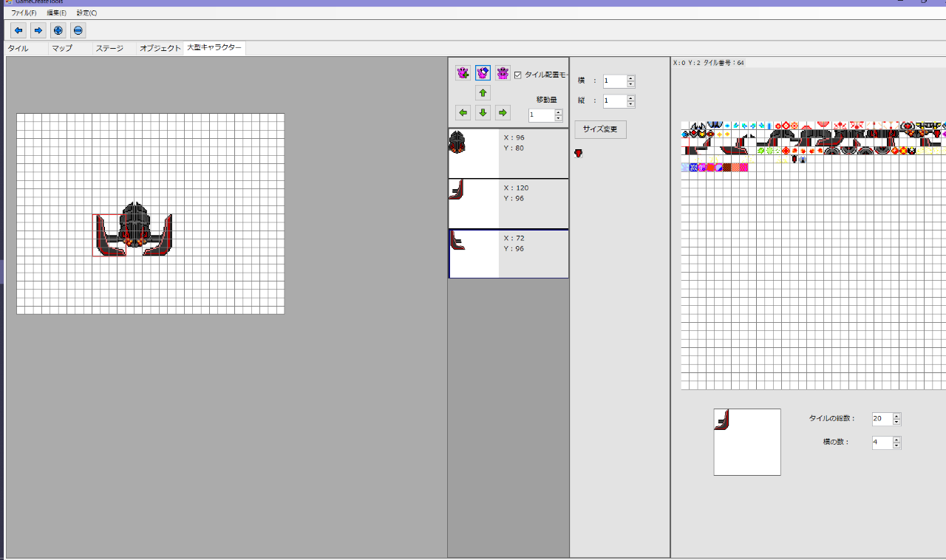Open the ファイル(F) menu
This screenshot has height=560, width=946.
pos(24,13)
